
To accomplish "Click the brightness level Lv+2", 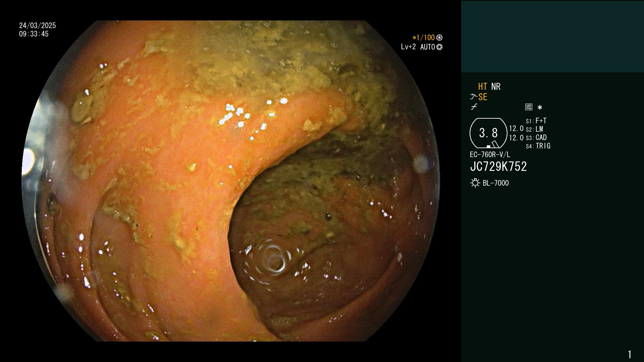I will 408,47.
